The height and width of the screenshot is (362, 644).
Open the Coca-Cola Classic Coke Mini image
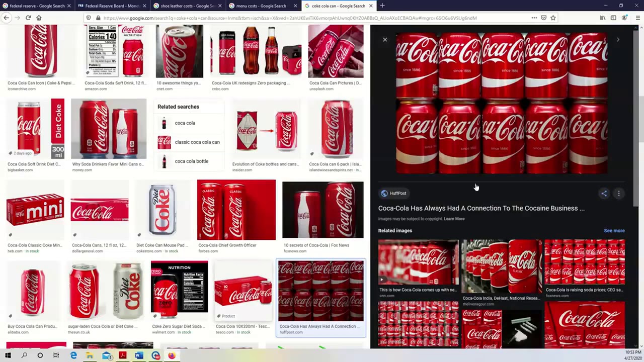pos(35,210)
